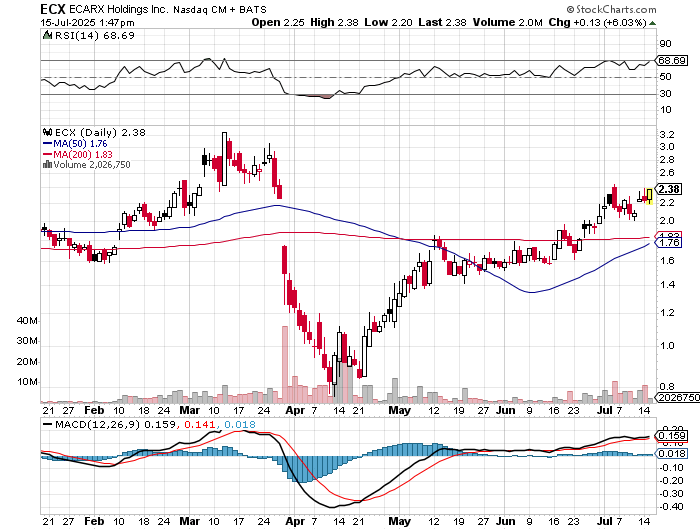This screenshot has width=700, height=530.
Task: Click the 90 level on RSI axis
Action: click(x=665, y=44)
